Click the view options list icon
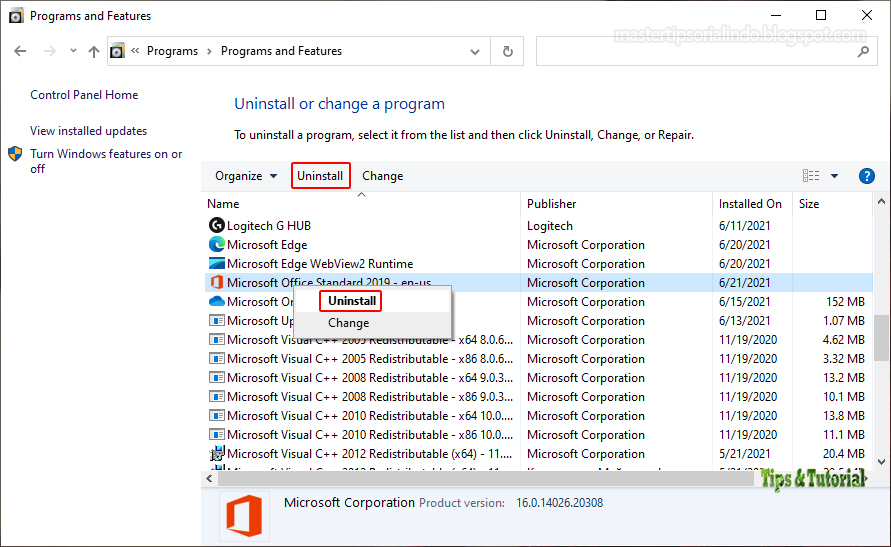This screenshot has width=891, height=547. tap(811, 176)
